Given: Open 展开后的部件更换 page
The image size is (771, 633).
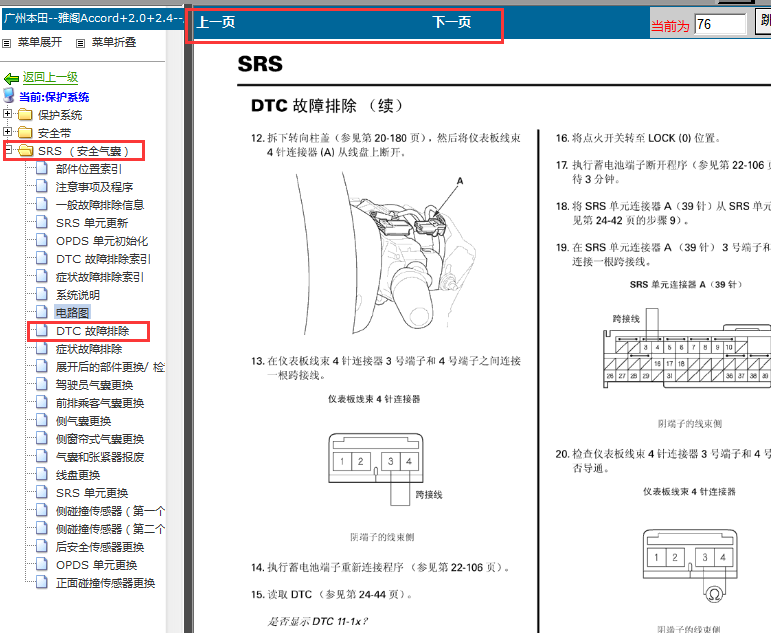Looking at the screenshot, I should click(110, 367).
